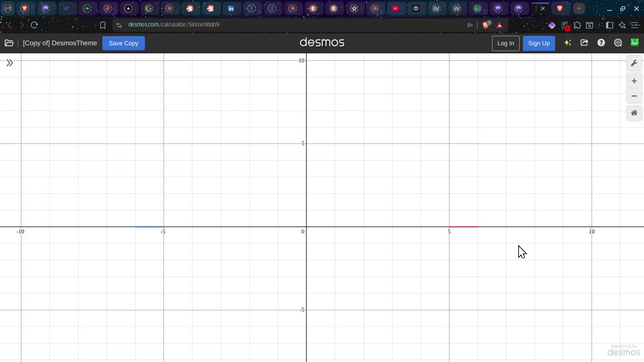The width and height of the screenshot is (644, 362).
Task: Switch to the Google tab
Action: click(x=149, y=8)
